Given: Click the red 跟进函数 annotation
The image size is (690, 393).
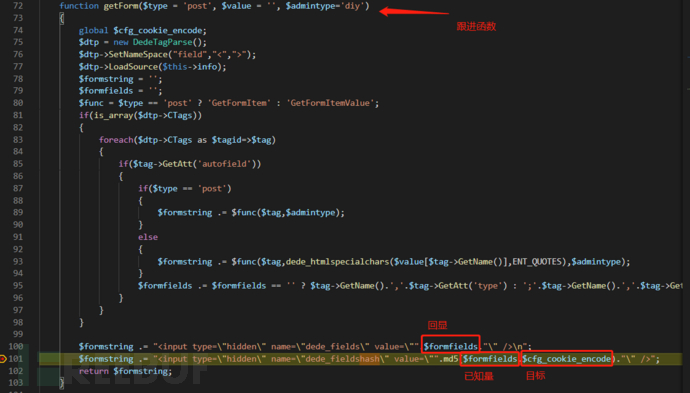Looking at the screenshot, I should pyautogui.click(x=476, y=27).
